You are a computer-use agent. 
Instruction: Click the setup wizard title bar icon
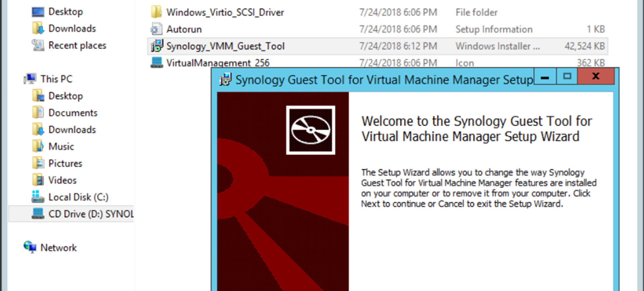click(225, 80)
